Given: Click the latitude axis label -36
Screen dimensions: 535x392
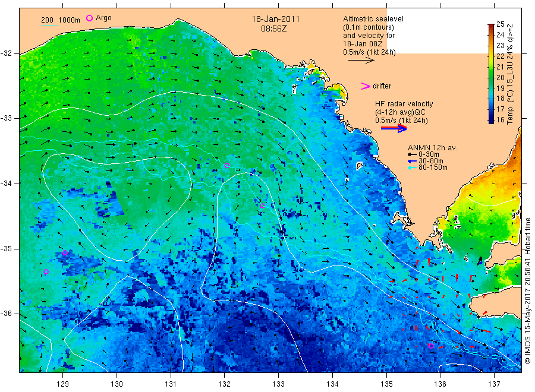Looking at the screenshot, I should point(6,314).
